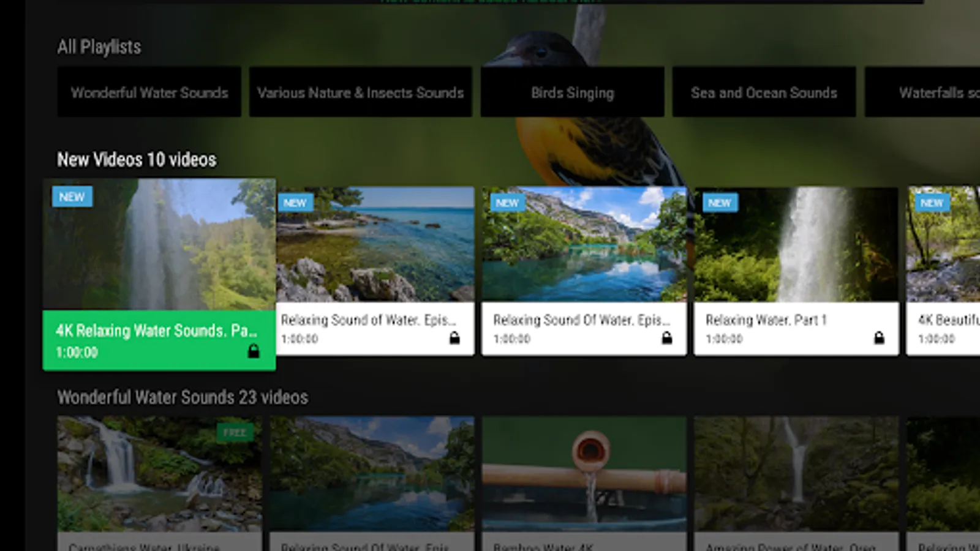Click 1:00:00 duration on 4K Beautifu... card
The height and width of the screenshot is (551, 980).
[x=936, y=339]
